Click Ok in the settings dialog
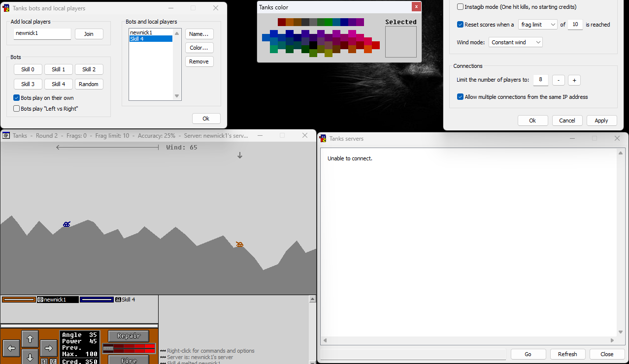Screen dimensions: 629x364 532,121
